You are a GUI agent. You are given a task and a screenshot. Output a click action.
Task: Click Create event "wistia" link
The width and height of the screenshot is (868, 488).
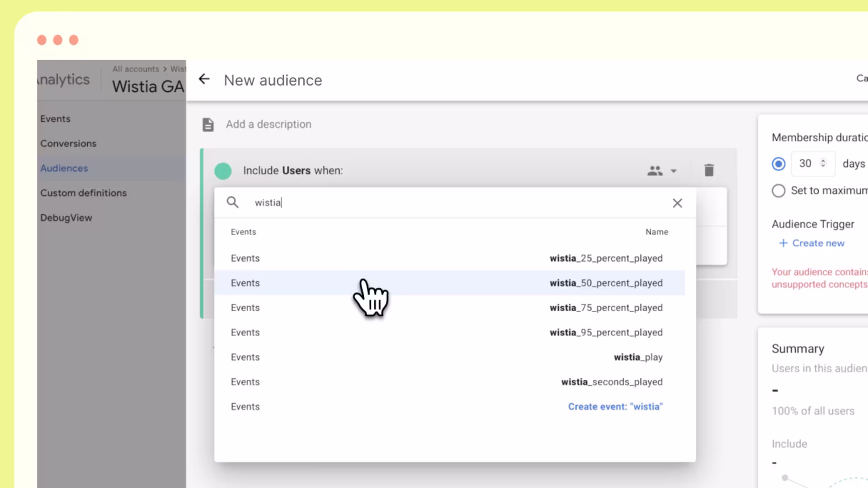(x=615, y=406)
